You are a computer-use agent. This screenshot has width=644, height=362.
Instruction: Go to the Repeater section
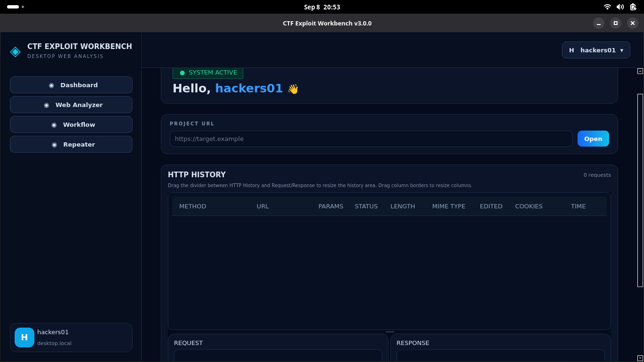point(71,144)
